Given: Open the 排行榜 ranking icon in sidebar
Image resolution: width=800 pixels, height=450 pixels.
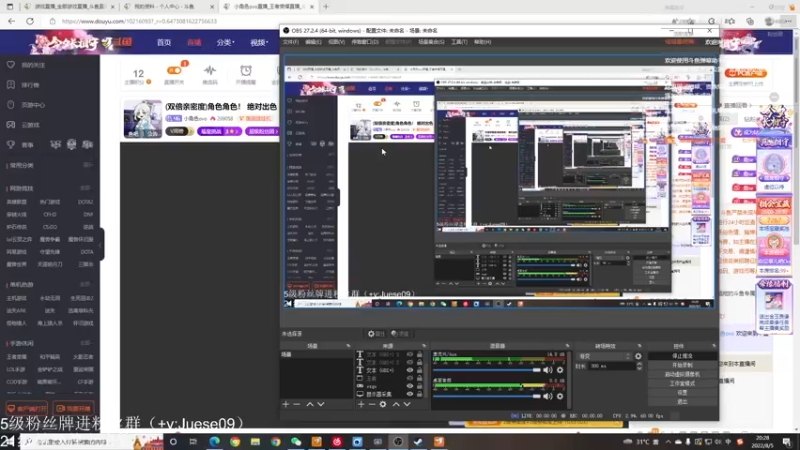Looking at the screenshot, I should (x=11, y=85).
